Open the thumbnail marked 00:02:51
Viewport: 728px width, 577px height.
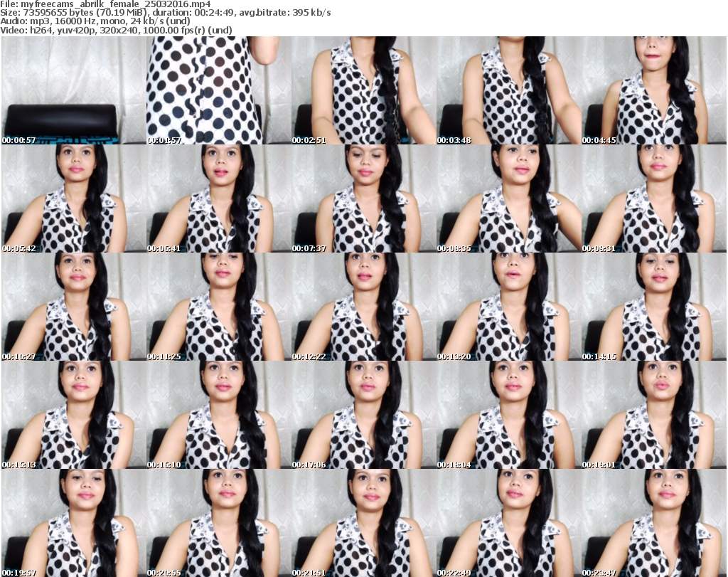363,91
